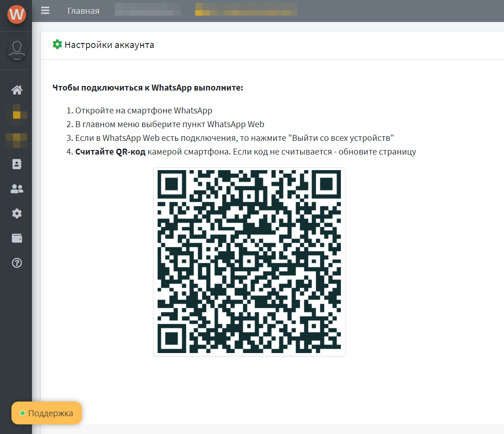
Task: Open the hamburger navigation menu
Action: 45,11
